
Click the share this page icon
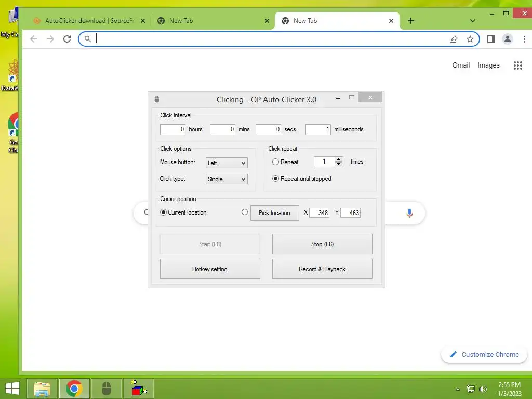[x=454, y=39]
